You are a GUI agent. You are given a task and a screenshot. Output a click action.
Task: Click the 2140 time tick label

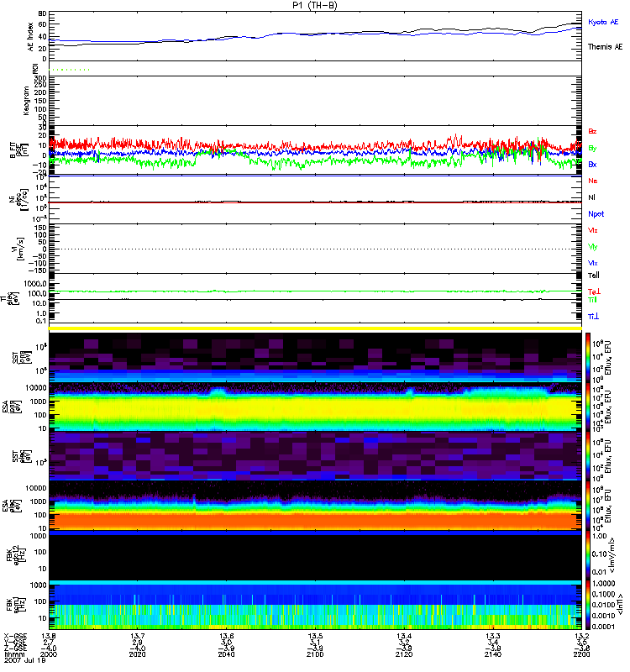coord(493,654)
